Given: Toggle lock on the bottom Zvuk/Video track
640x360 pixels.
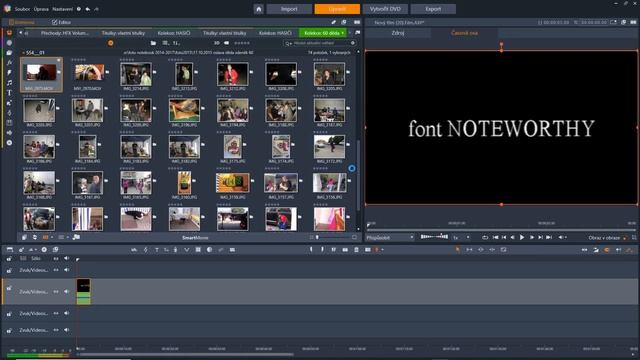Looking at the screenshot, I should 9,331.
